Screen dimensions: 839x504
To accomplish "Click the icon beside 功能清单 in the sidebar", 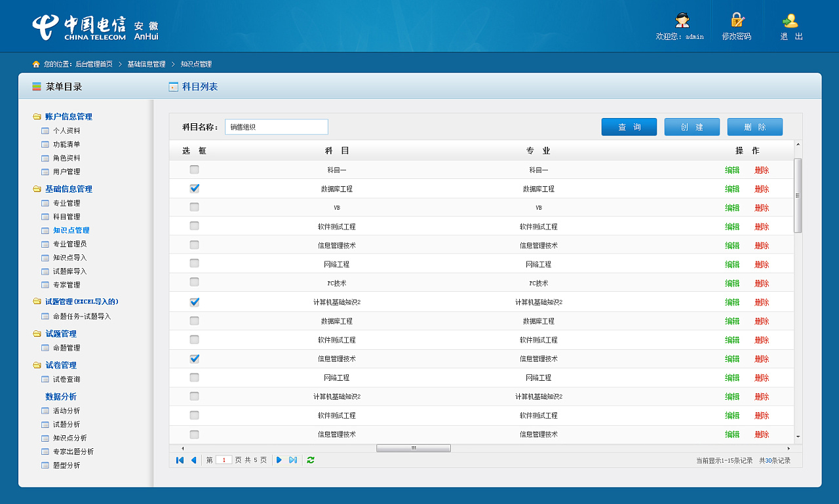I will pos(45,144).
